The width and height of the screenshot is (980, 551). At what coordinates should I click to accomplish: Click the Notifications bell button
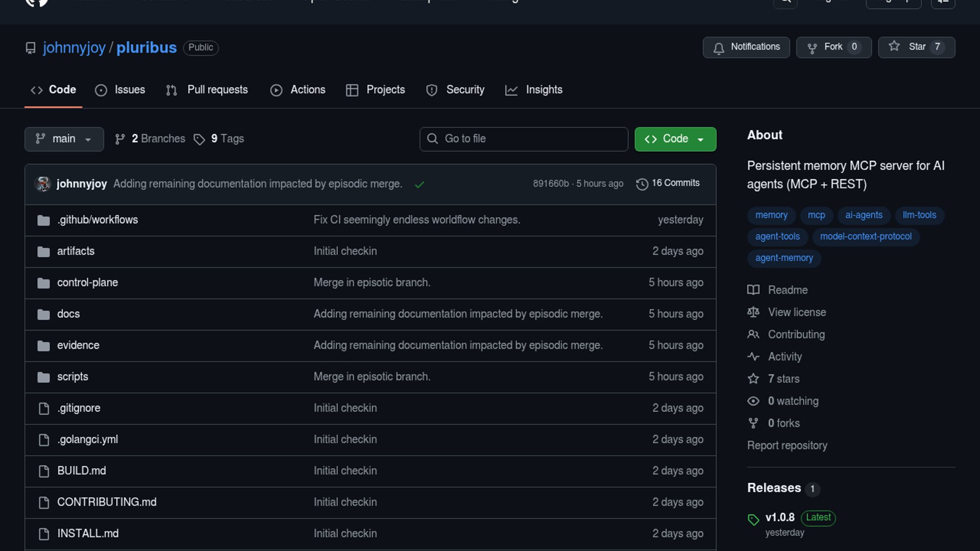746,47
